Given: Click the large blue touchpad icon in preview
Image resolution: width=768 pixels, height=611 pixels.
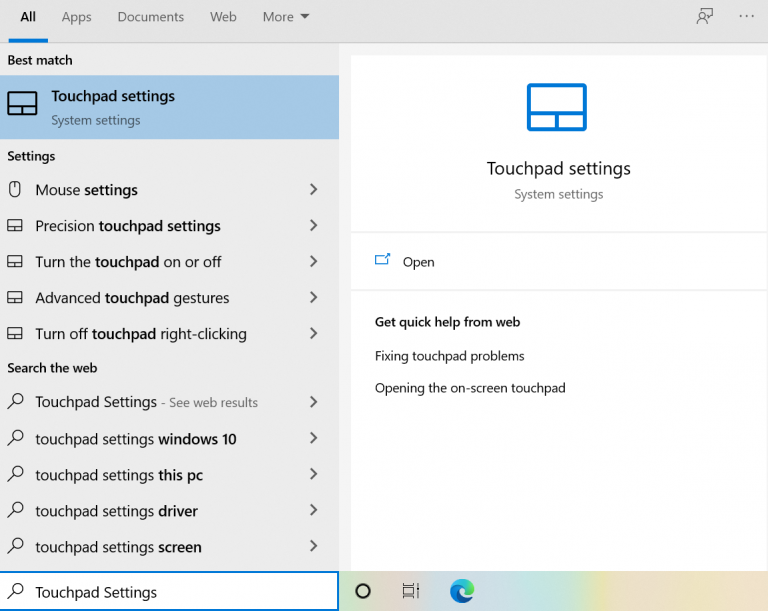Looking at the screenshot, I should [x=556, y=107].
